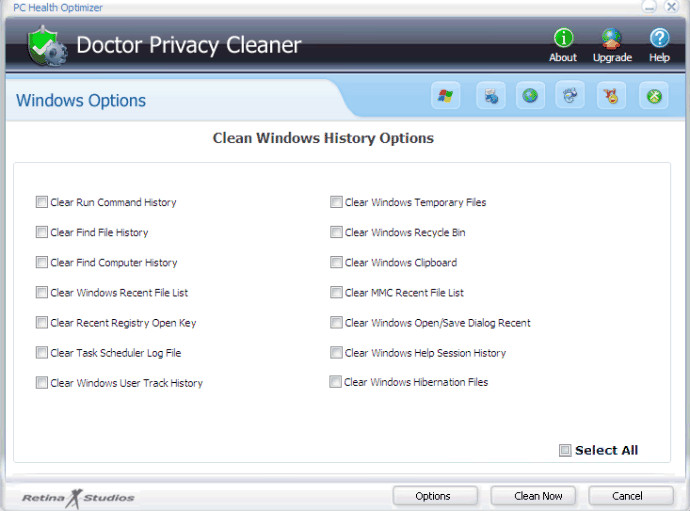Click the Doctor Privacy Cleaner title text
This screenshot has height=511, width=690.
tap(189, 45)
